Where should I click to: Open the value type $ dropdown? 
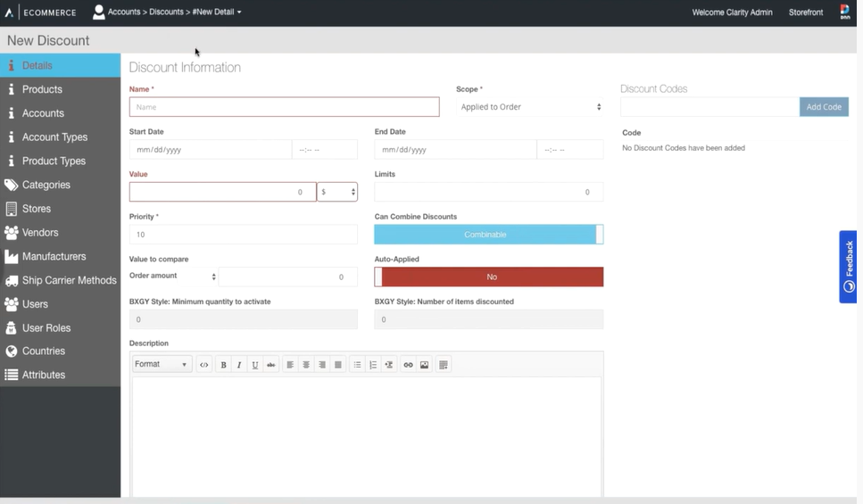pos(337,192)
